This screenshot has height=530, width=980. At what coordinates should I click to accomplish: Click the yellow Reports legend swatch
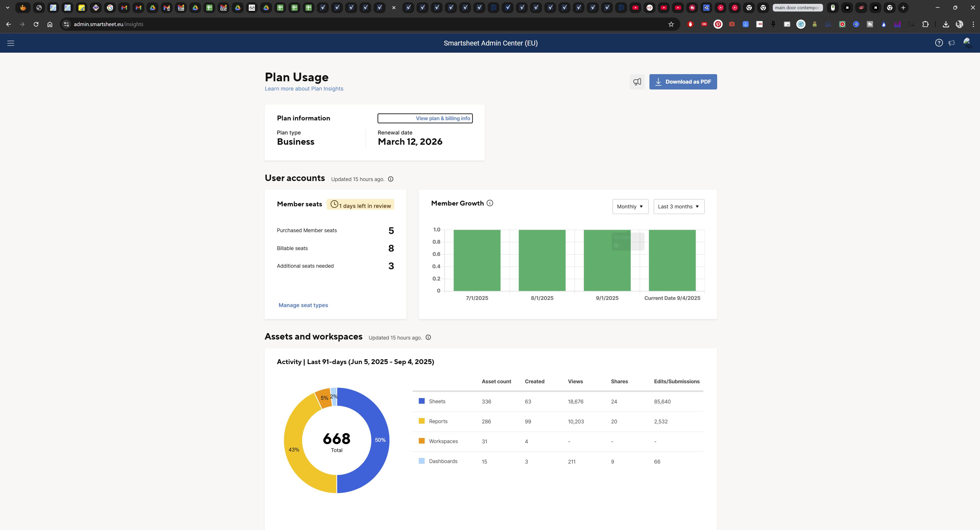[x=422, y=421]
